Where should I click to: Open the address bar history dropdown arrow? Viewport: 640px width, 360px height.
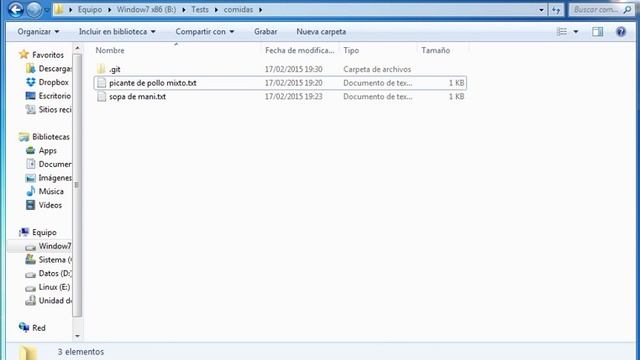(541, 10)
